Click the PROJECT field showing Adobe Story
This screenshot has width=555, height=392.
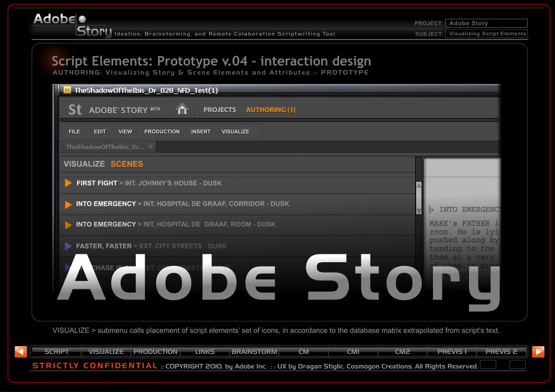486,23
